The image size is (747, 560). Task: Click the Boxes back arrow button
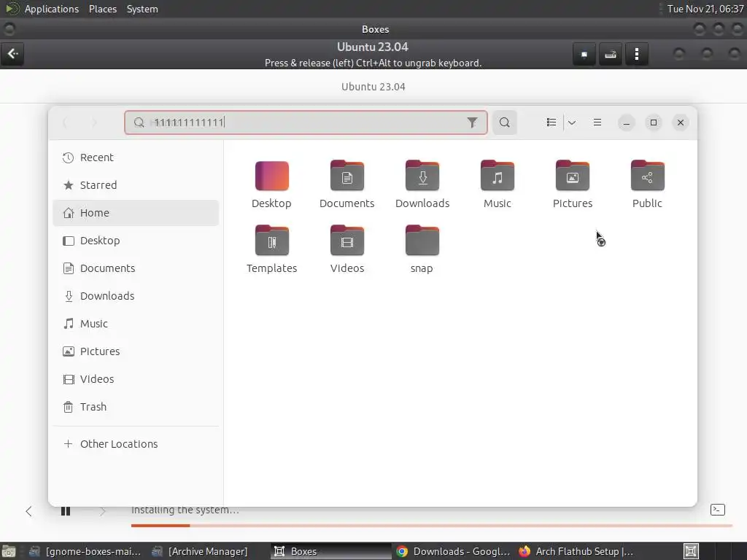click(x=12, y=54)
